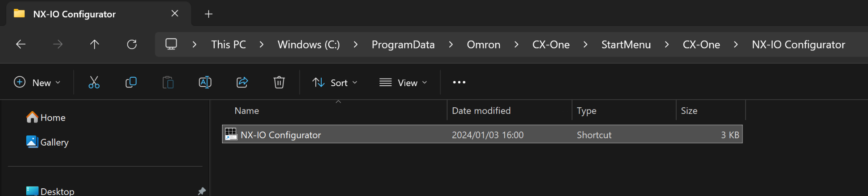Sort by Date modified column header
This screenshot has width=868, height=196.
(x=481, y=111)
